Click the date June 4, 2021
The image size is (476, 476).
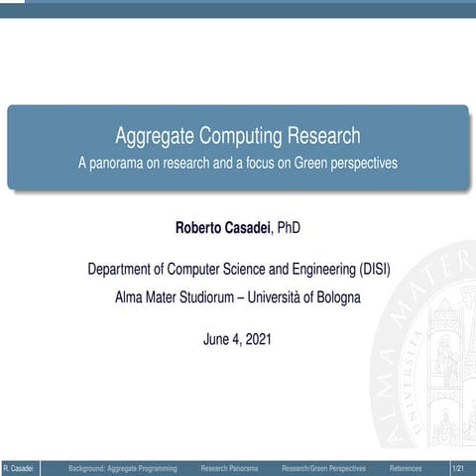(x=237, y=339)
